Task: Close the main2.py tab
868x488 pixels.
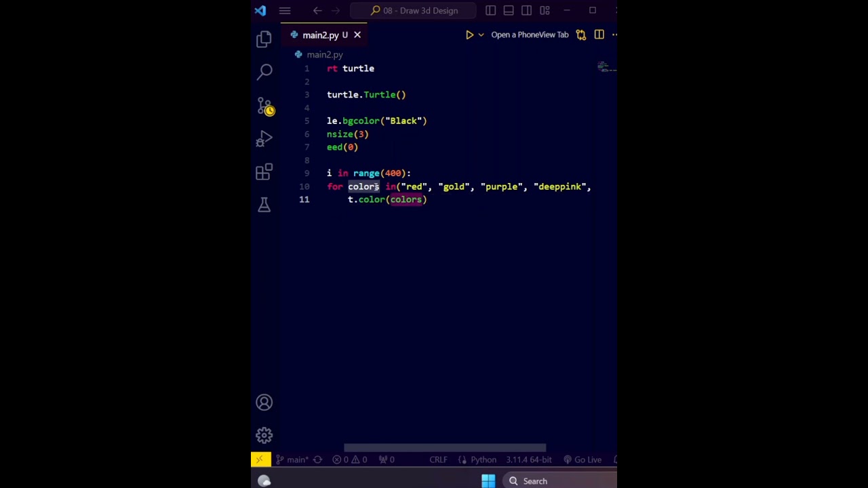Action: 357,35
